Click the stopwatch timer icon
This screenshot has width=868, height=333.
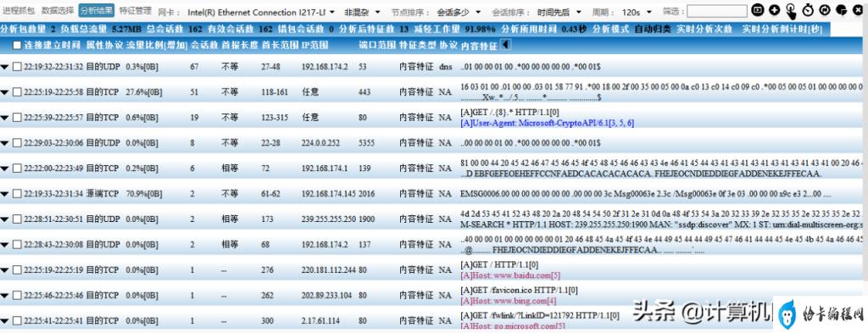point(808,9)
